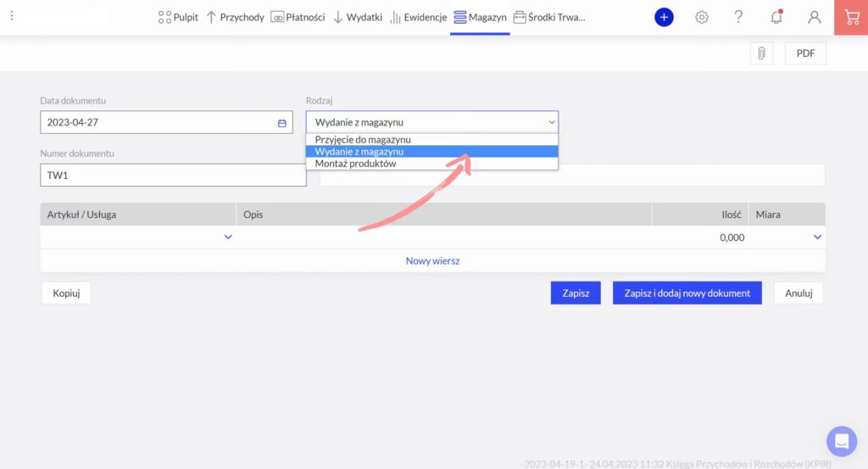The width and height of the screenshot is (868, 469).
Task: Choose 'Montaż produktów' from list
Action: click(x=355, y=164)
